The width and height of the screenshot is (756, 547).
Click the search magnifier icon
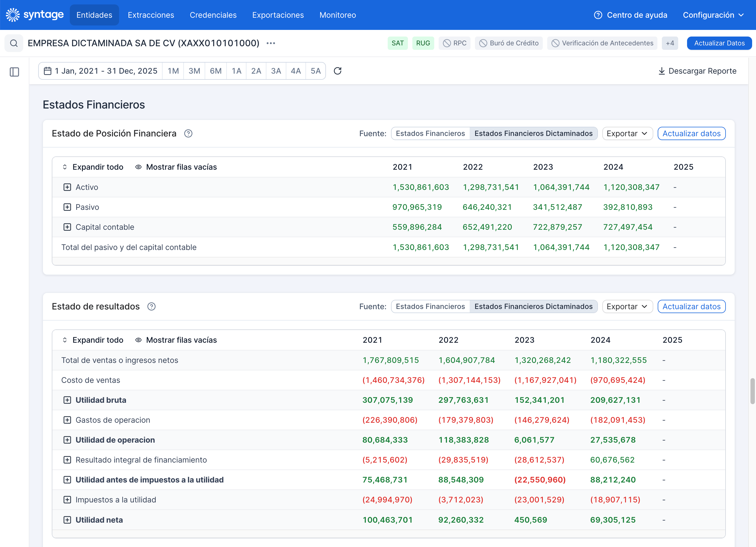point(14,43)
